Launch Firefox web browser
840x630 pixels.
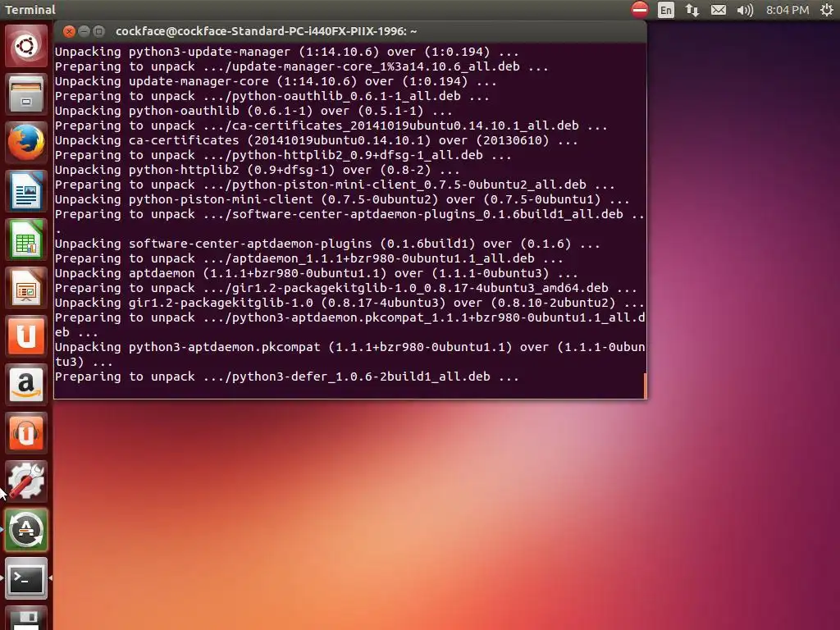pyautogui.click(x=26, y=143)
